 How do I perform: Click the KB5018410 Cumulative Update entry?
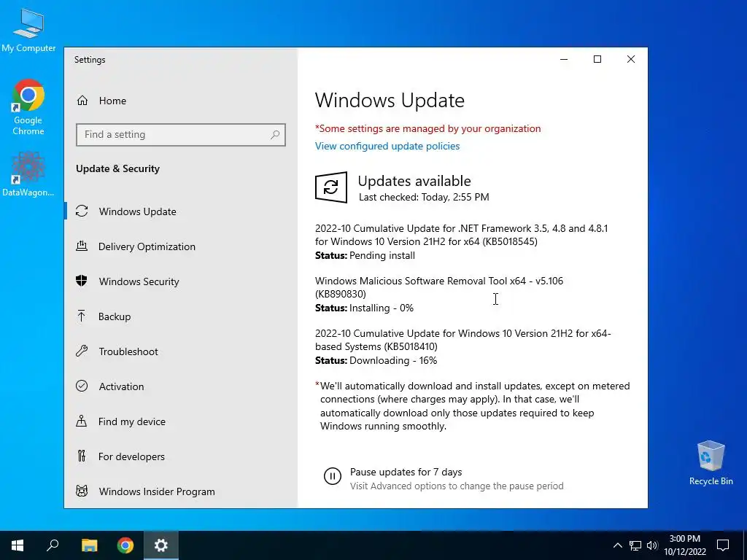pyautogui.click(x=462, y=340)
